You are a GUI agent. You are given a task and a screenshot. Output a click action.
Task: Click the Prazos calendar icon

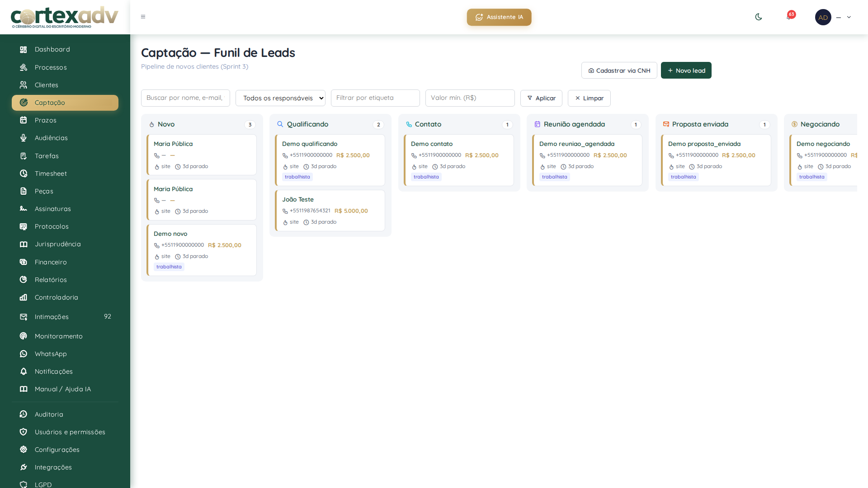pos(24,120)
